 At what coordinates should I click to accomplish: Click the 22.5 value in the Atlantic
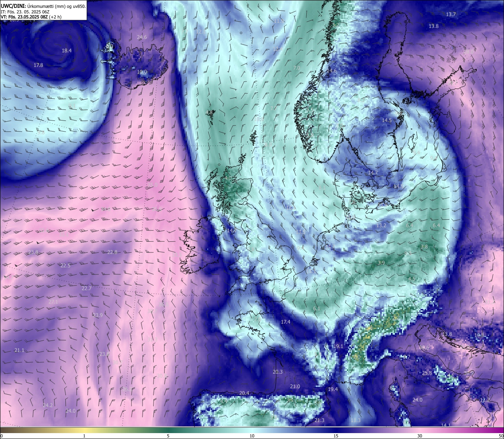[65, 265]
